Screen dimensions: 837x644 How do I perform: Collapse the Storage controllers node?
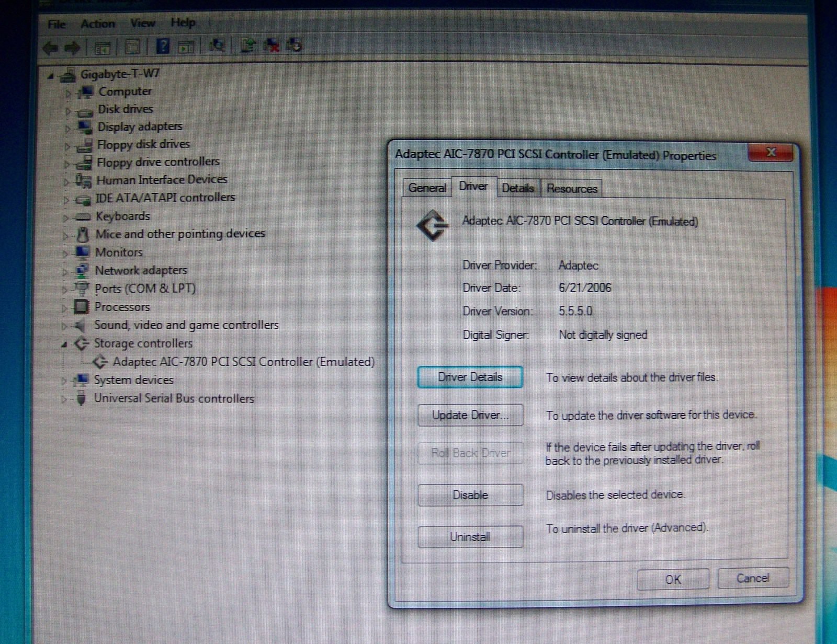[64, 344]
